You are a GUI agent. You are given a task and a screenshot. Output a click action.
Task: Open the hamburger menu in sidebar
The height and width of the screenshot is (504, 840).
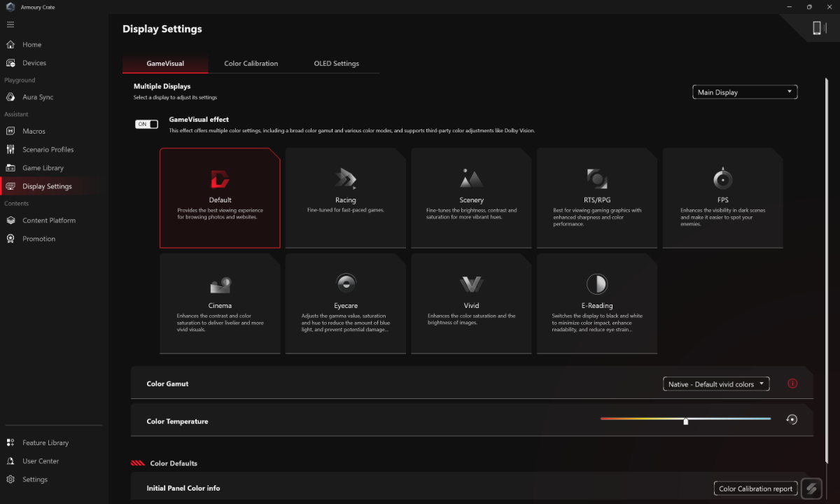[x=10, y=24]
